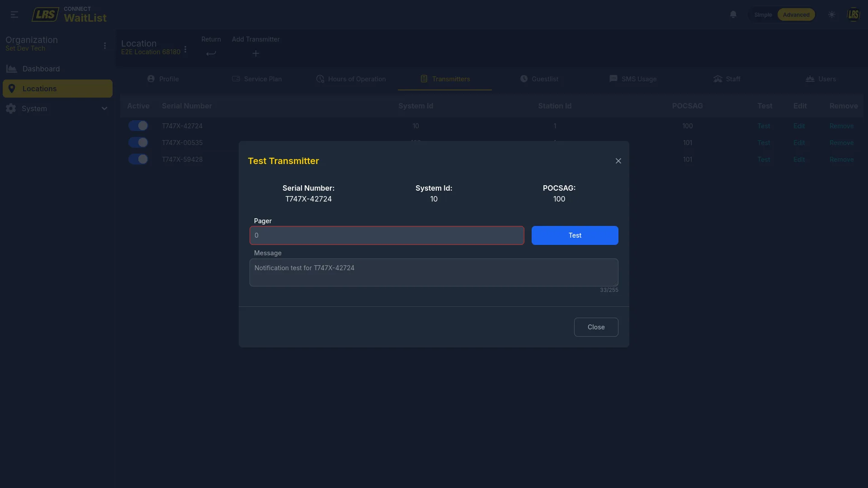
Task: Toggle active switch for T747X-00535
Action: [138, 142]
